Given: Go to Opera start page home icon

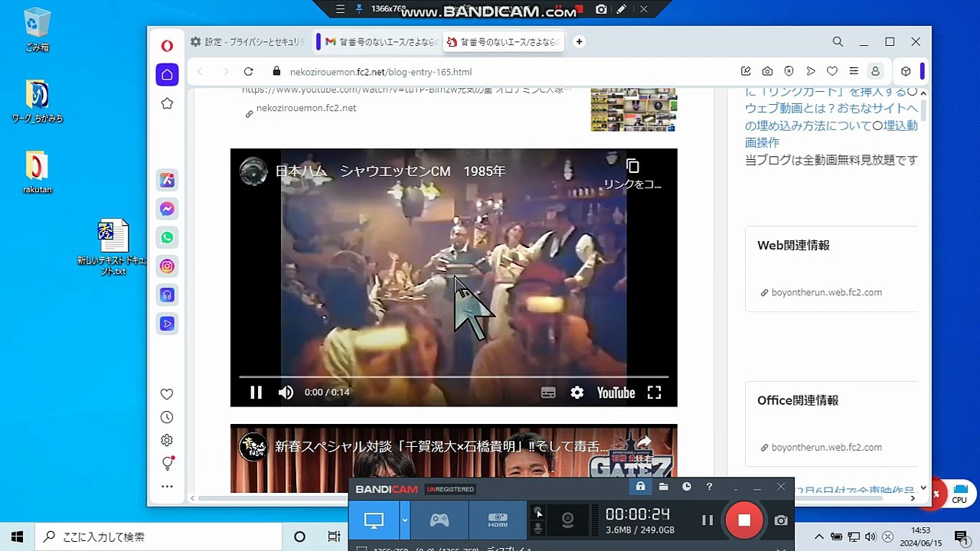Looking at the screenshot, I should [167, 75].
